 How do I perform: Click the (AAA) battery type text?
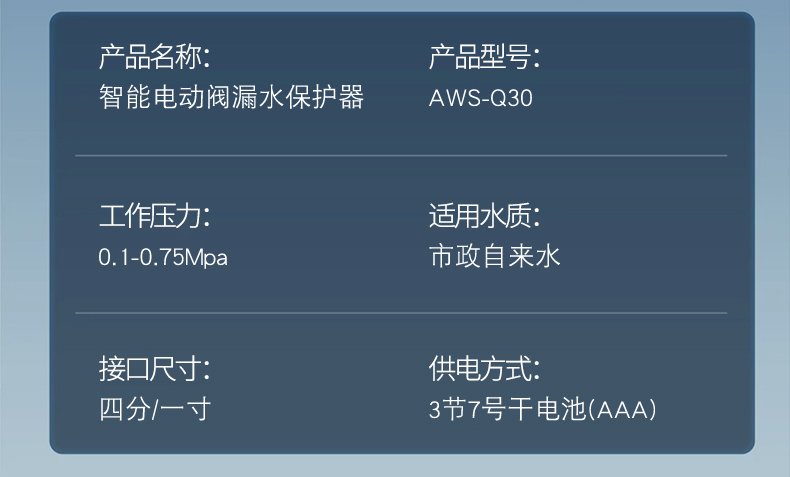point(622,410)
